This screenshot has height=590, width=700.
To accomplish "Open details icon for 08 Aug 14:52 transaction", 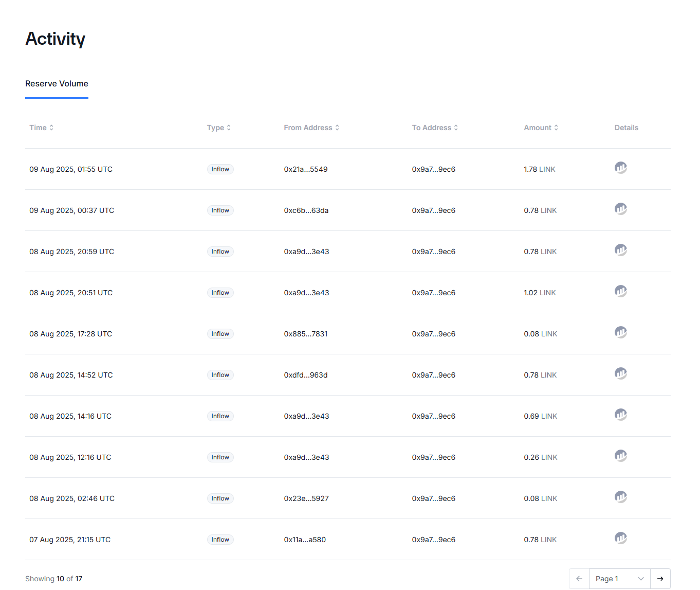I will point(621,373).
